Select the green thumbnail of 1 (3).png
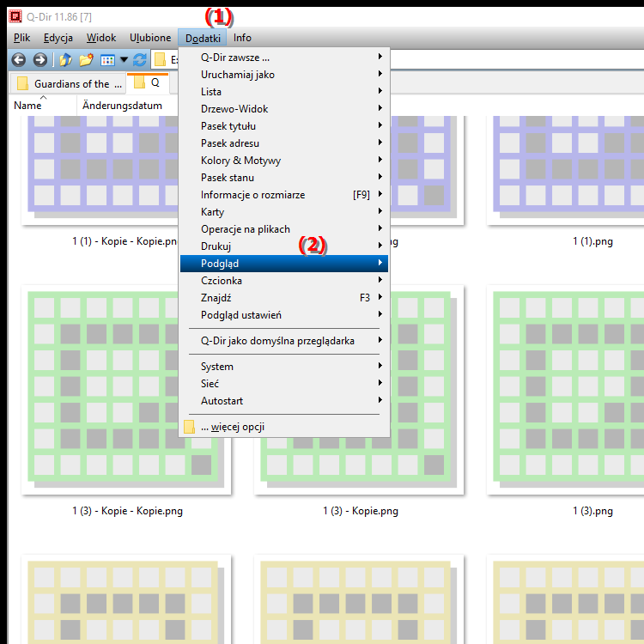The image size is (644, 644). coord(565,390)
